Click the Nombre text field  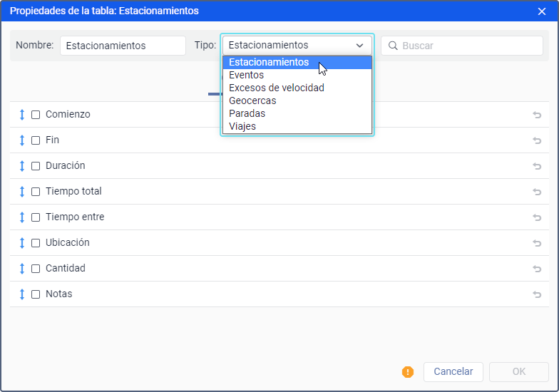[x=123, y=46]
